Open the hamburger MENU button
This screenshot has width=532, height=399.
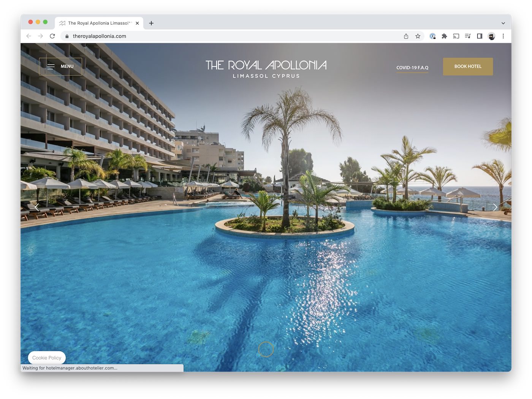point(60,66)
